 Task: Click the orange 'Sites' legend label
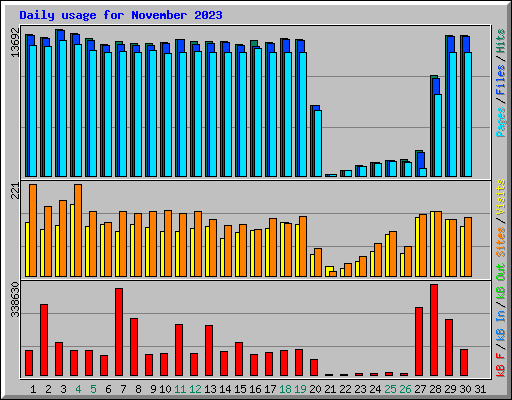[x=501, y=242]
